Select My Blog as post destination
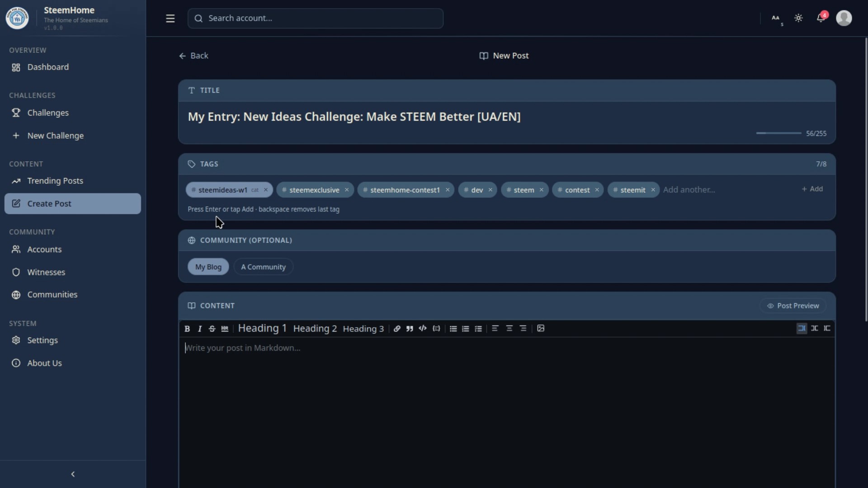The height and width of the screenshot is (488, 868). click(208, 267)
